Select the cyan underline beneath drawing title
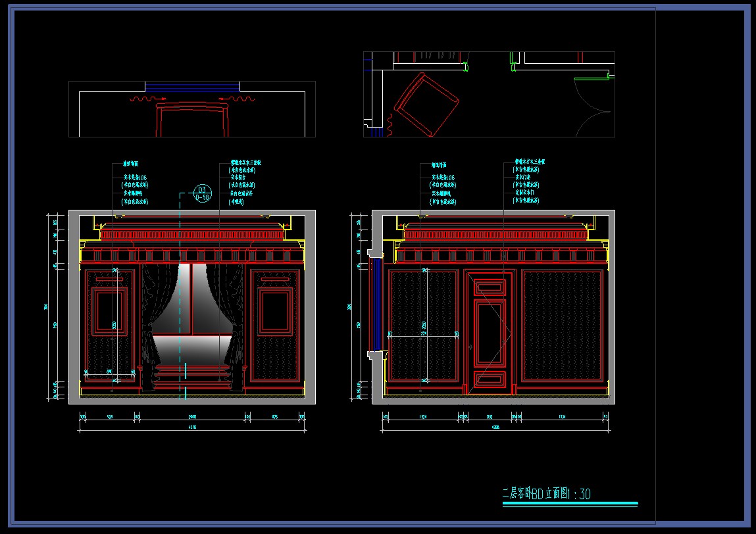This screenshot has height=534, width=756. click(570, 504)
